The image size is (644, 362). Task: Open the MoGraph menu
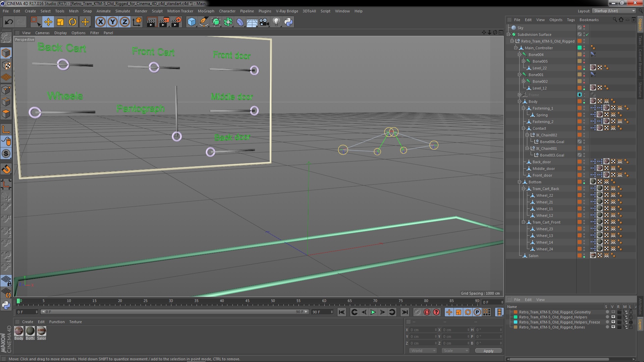(x=206, y=11)
